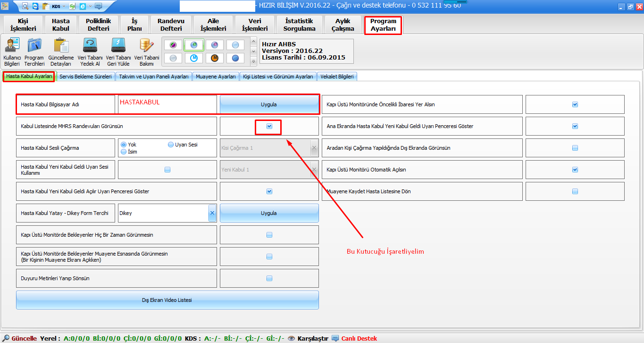Select the orange M theme swatch
Viewport: 644px width, 343px height.
pyautogui.click(x=215, y=58)
